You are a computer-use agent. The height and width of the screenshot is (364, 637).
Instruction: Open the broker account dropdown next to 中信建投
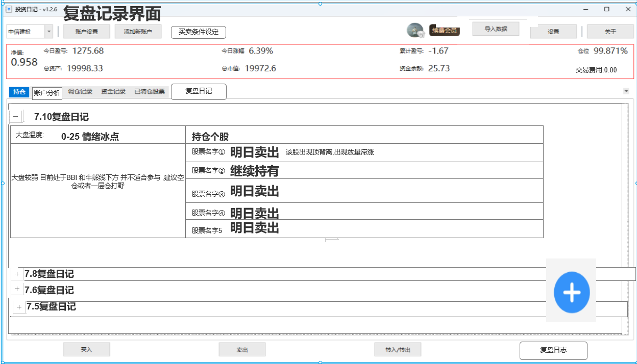[48, 31]
